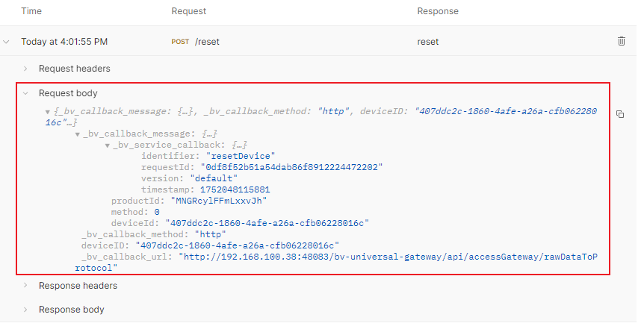Click the Response column header

pyautogui.click(x=438, y=11)
